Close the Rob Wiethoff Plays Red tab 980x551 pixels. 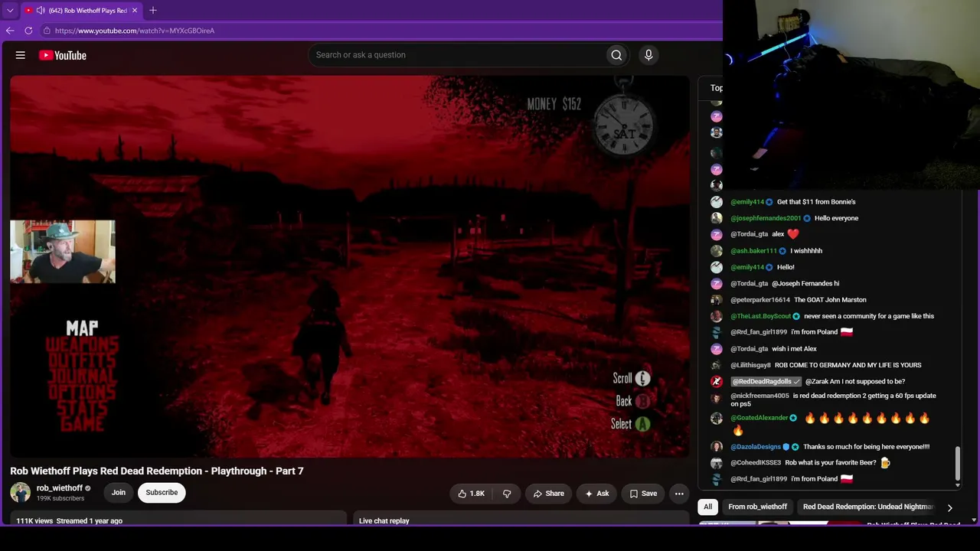pos(135,11)
